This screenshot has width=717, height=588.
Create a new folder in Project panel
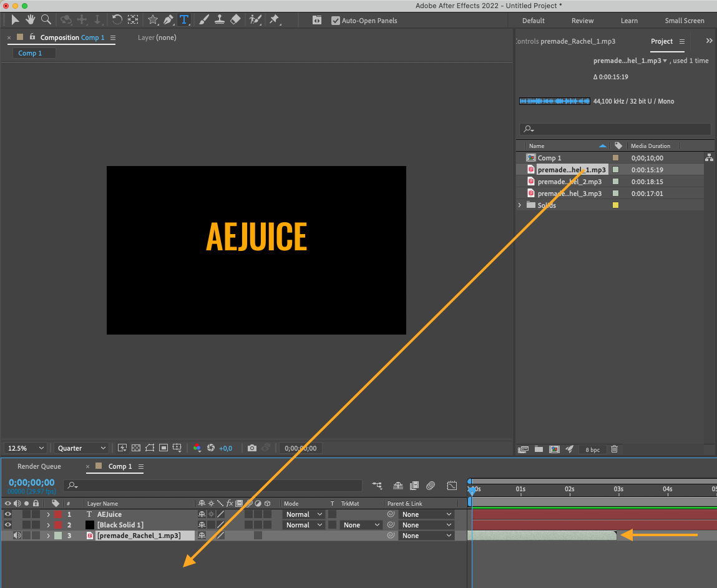[x=538, y=449]
